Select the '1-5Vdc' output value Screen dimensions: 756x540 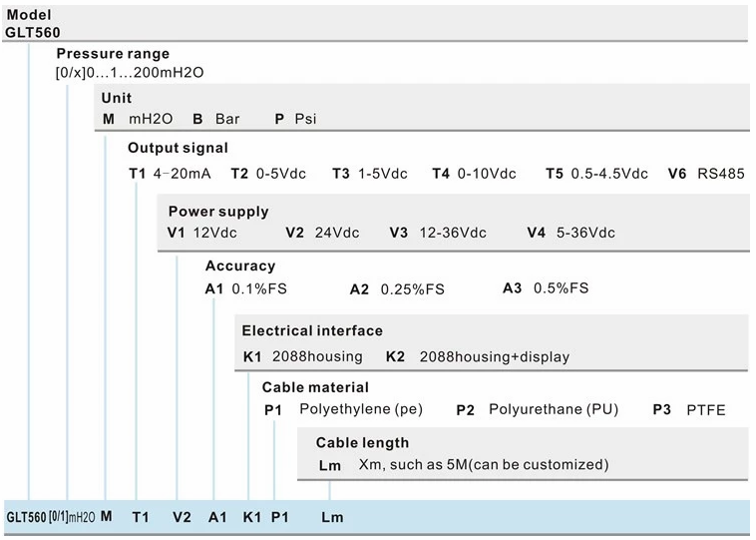tap(382, 174)
